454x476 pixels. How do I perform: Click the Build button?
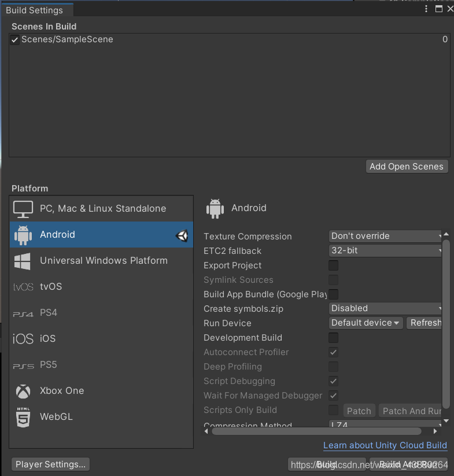click(327, 464)
